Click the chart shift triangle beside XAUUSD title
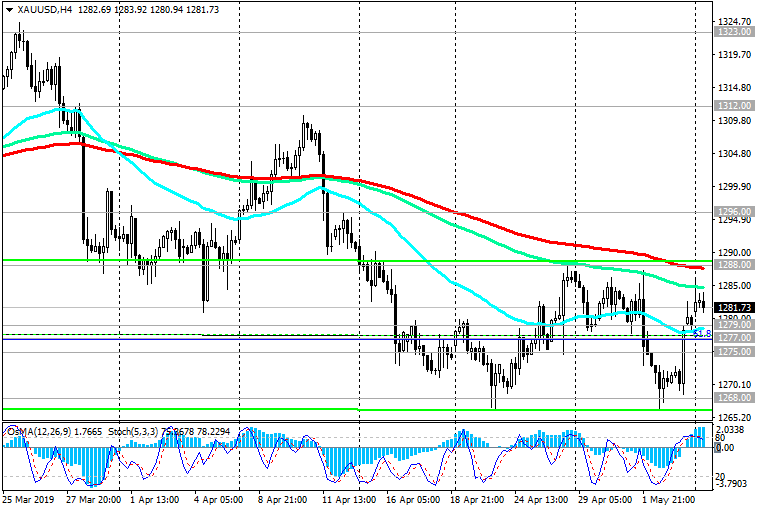Viewport: 757px width, 511px height. pyautogui.click(x=9, y=9)
